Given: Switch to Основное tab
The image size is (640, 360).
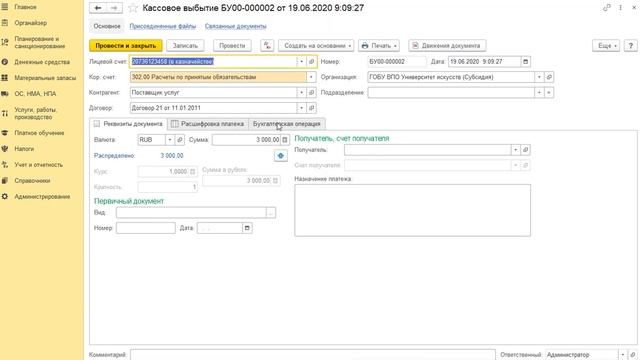Looking at the screenshot, I should [x=107, y=26].
